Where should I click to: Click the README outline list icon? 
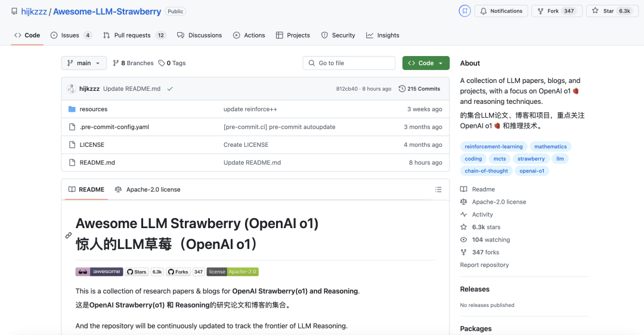pyautogui.click(x=438, y=190)
